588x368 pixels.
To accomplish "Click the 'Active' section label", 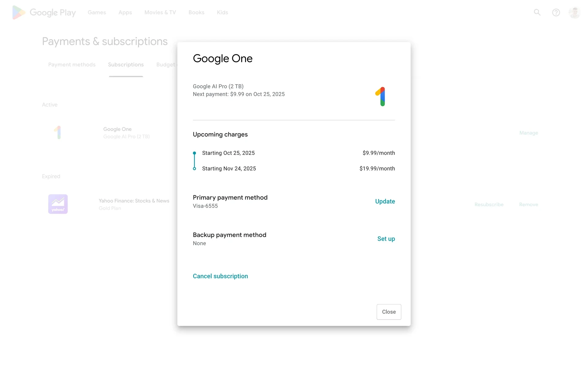I will [x=50, y=105].
